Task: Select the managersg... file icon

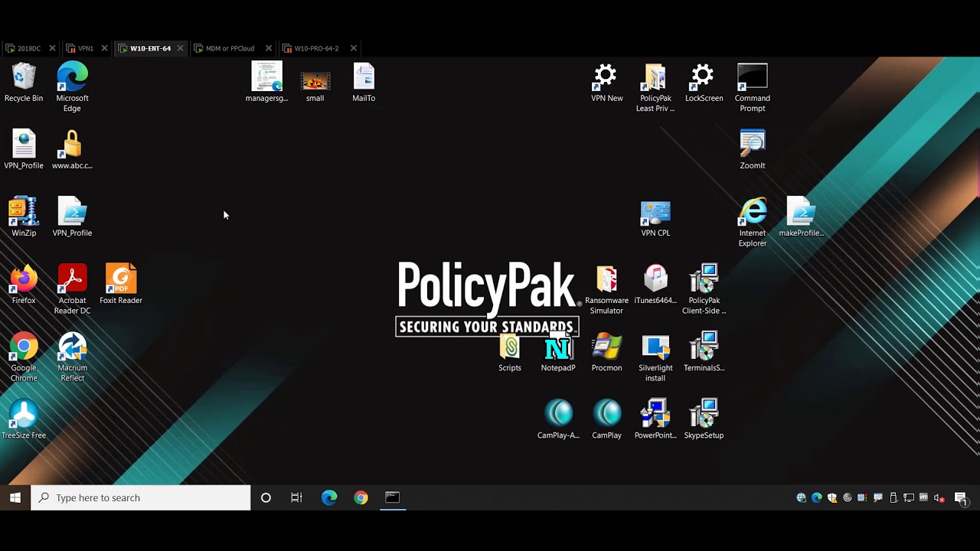Action: (266, 83)
